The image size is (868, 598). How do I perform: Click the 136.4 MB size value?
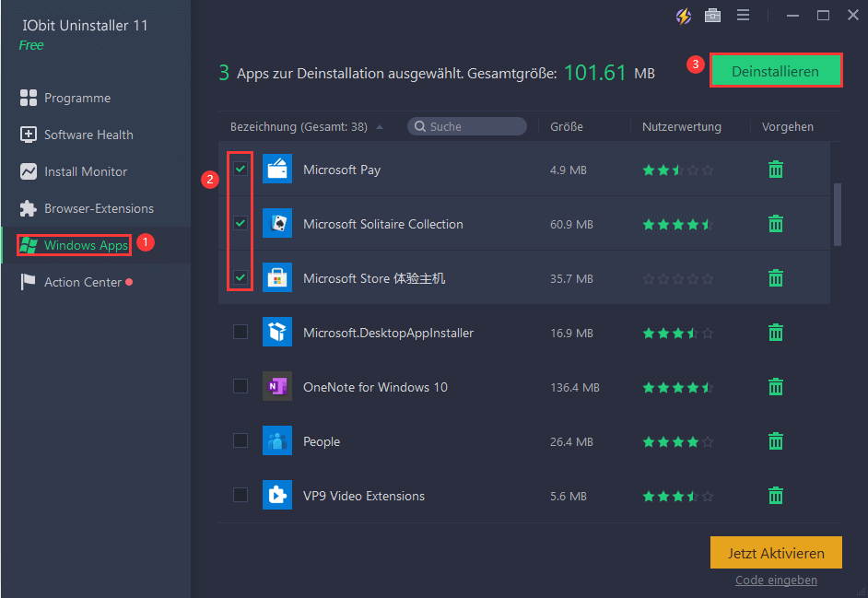575,388
